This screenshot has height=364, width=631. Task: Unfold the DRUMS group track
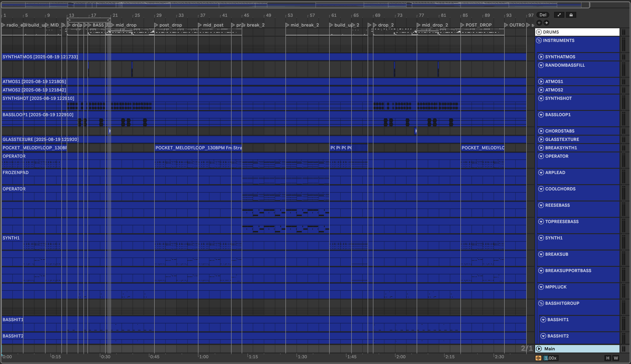point(539,32)
